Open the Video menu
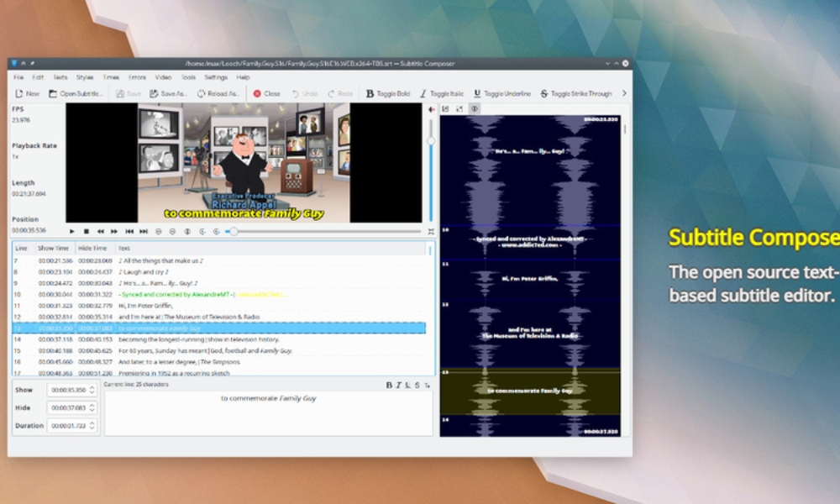The width and height of the screenshot is (840, 504). [164, 77]
